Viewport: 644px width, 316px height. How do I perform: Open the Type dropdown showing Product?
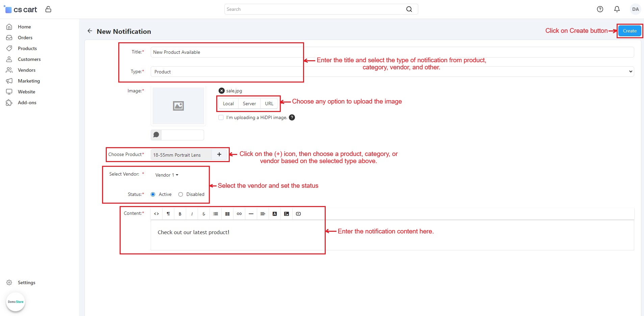[392, 72]
